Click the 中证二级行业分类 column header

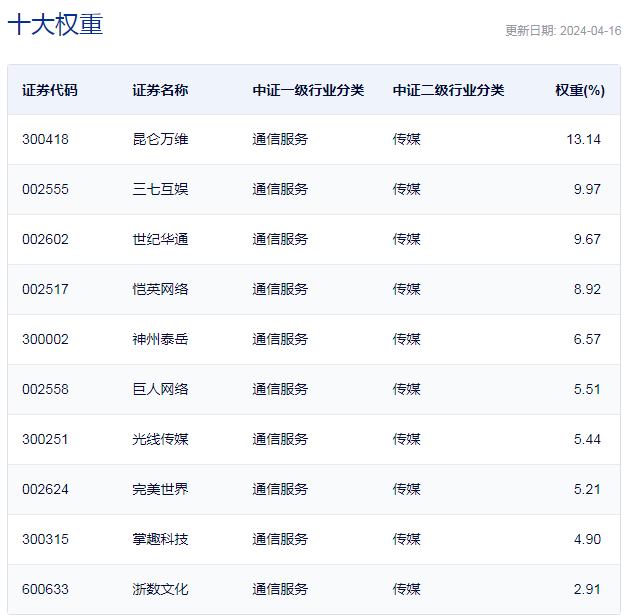coord(448,90)
